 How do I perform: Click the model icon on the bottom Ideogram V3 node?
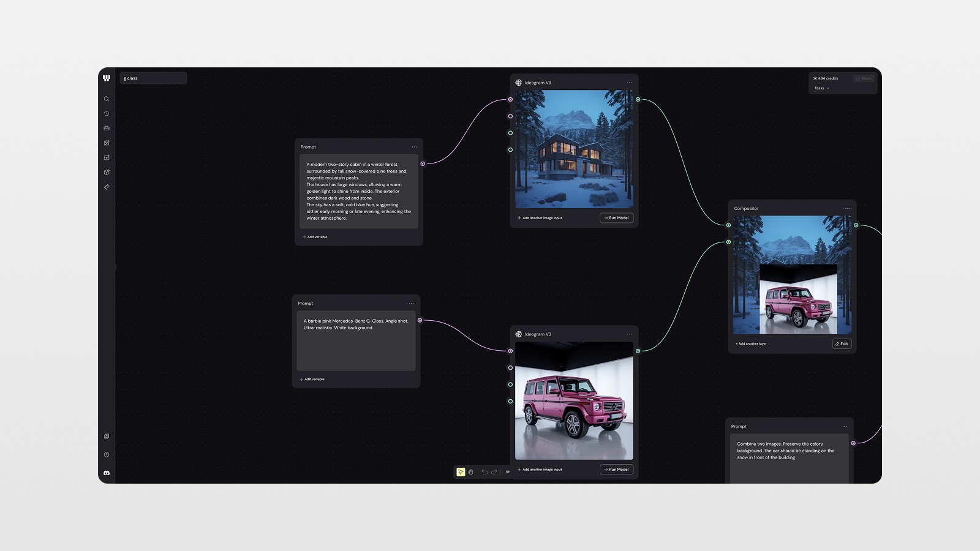(519, 334)
